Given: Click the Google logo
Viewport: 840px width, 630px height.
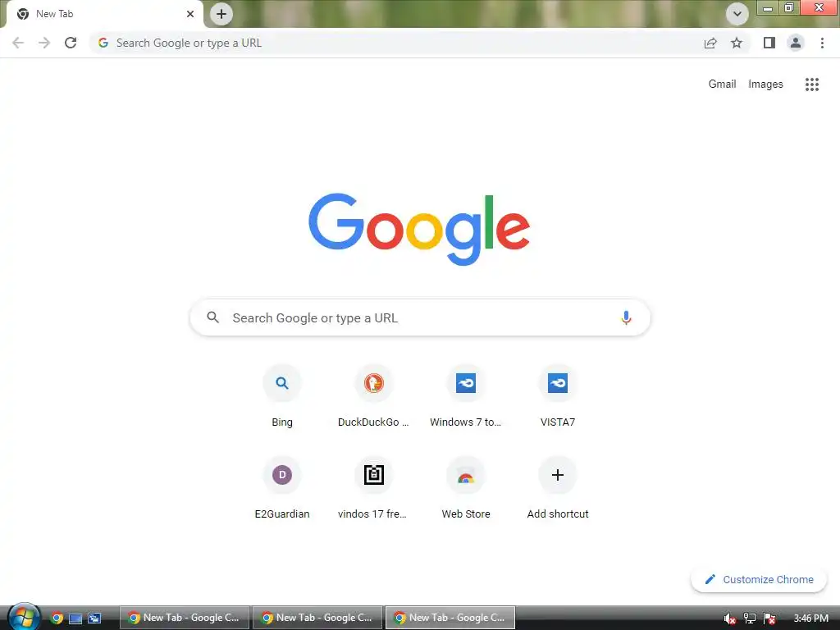Looking at the screenshot, I should (x=419, y=230).
